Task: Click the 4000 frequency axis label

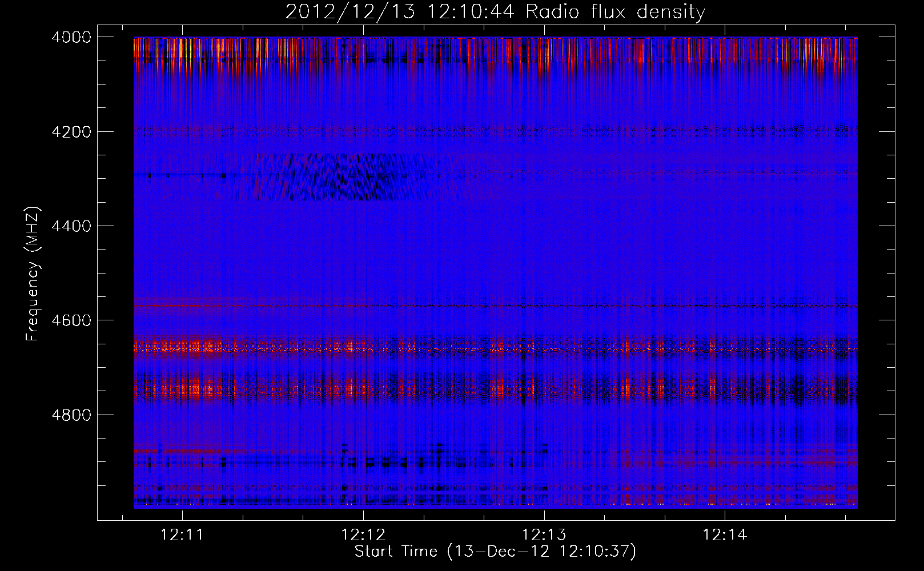Action: pos(71,37)
